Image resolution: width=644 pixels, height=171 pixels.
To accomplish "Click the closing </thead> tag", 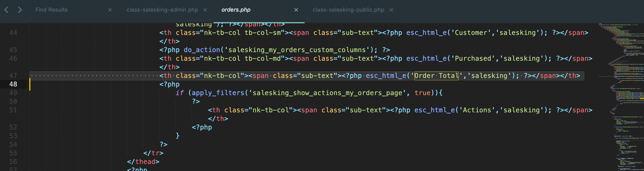I will point(143,162).
